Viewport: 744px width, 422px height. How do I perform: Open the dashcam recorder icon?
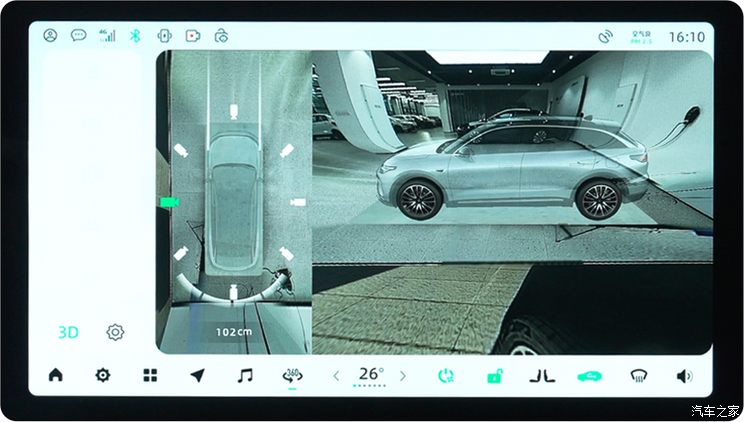click(192, 36)
